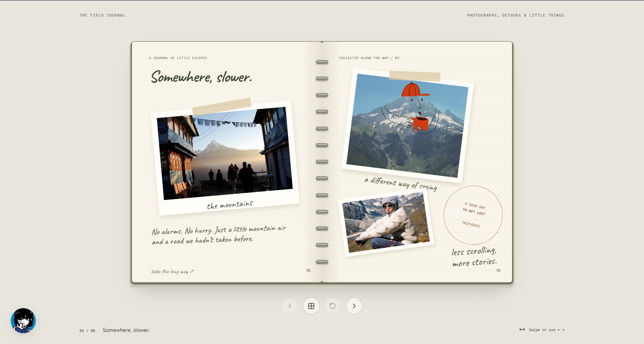644x344 pixels.
Task: Click 'less scrolling, more stories.' handwritten note
Action: coord(474,257)
